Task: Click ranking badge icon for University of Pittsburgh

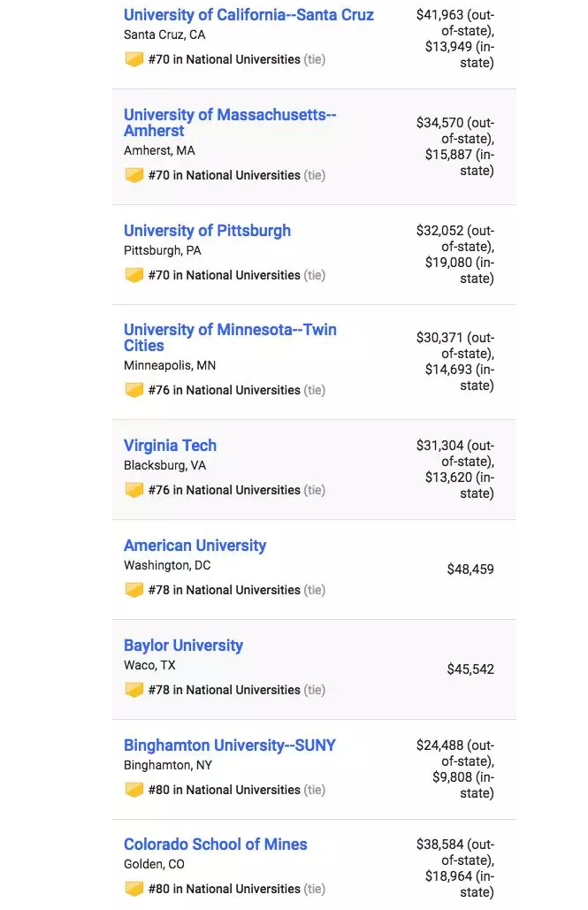Action: tap(134, 275)
